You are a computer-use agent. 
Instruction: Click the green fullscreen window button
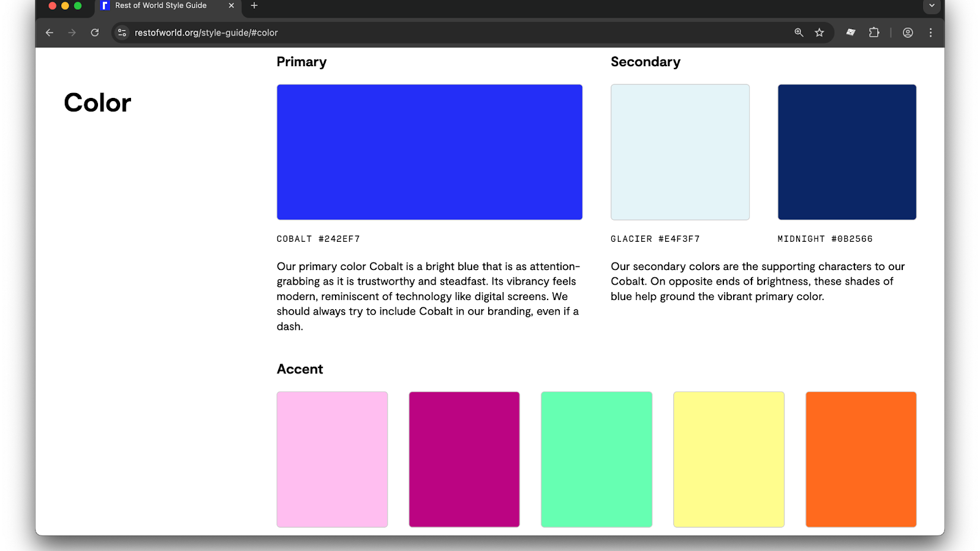click(x=78, y=6)
